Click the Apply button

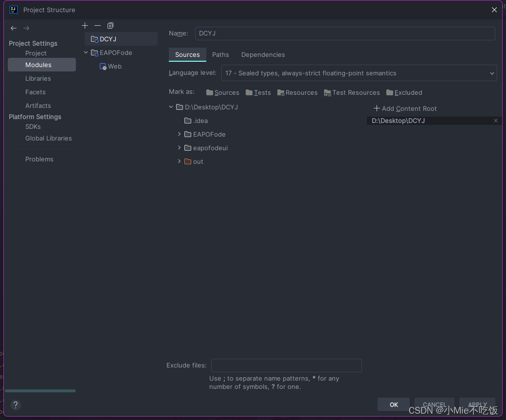[477, 404]
